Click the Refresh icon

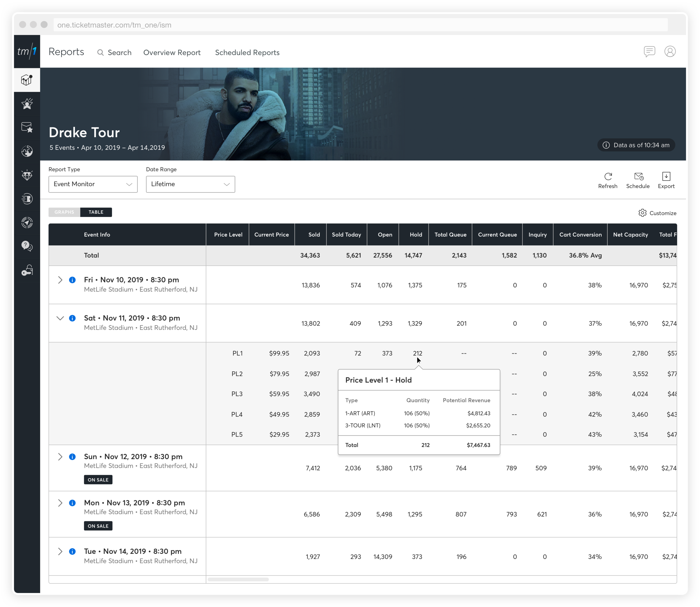pyautogui.click(x=608, y=176)
